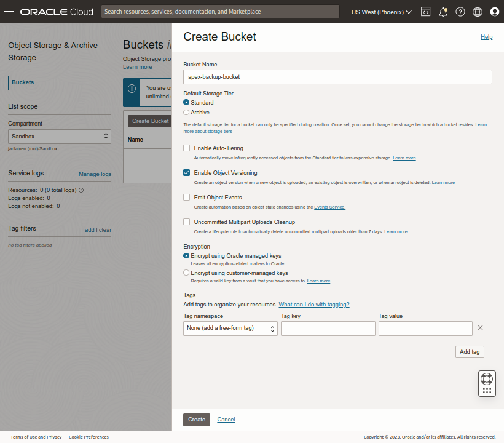Click the Cookie Preferences link
Viewport: 504px width, 443px height.
[x=89, y=437]
